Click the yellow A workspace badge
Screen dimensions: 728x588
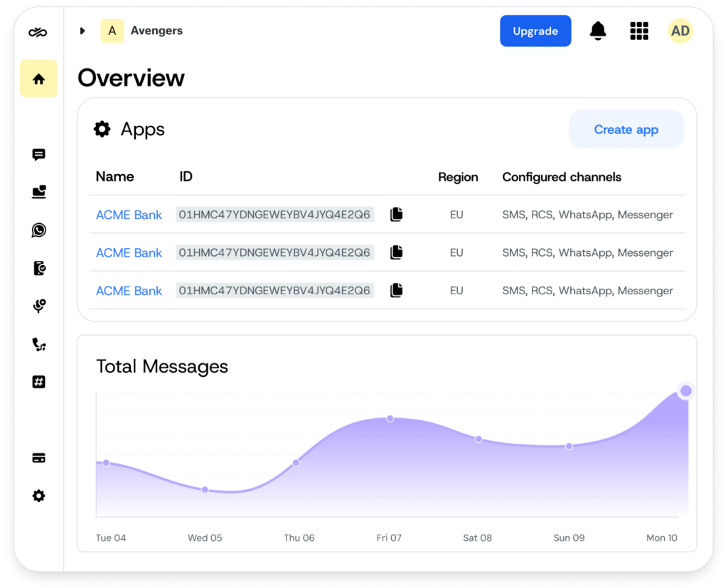(x=112, y=31)
